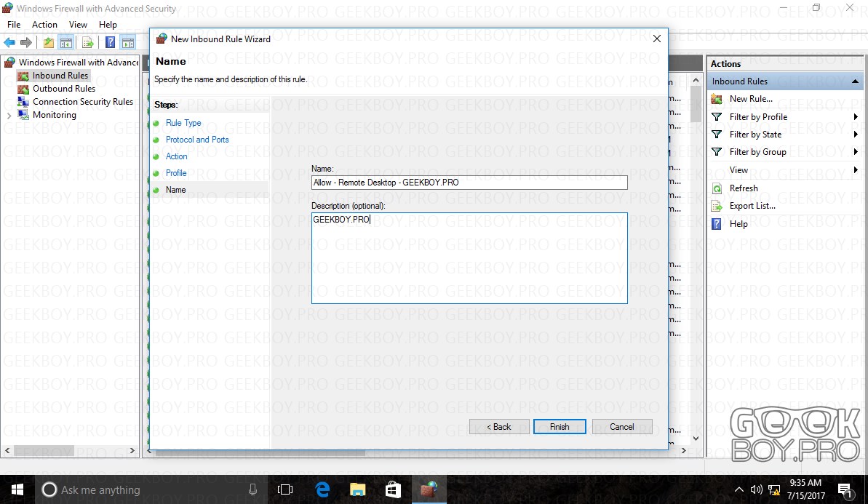Go to the Rule Type wizard step
This screenshot has width=868, height=504.
click(x=183, y=124)
